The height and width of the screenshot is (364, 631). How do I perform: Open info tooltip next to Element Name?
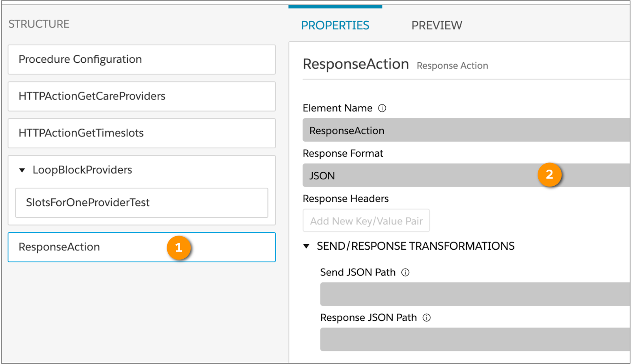coord(382,108)
